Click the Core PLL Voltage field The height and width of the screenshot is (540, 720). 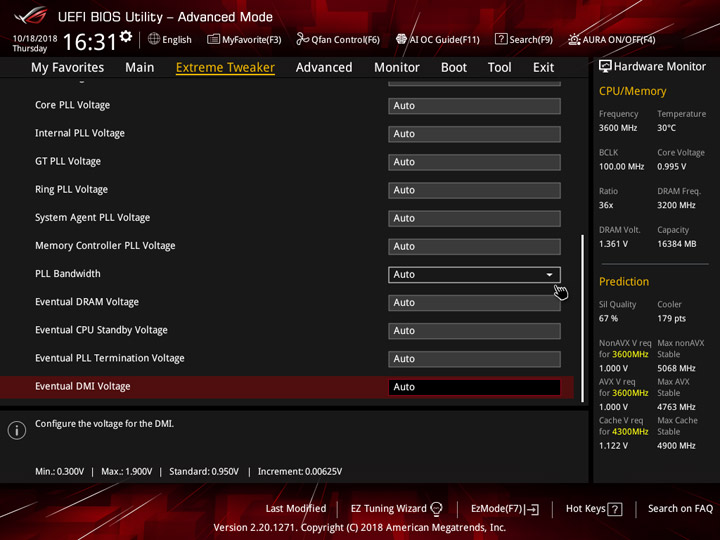[474, 106]
